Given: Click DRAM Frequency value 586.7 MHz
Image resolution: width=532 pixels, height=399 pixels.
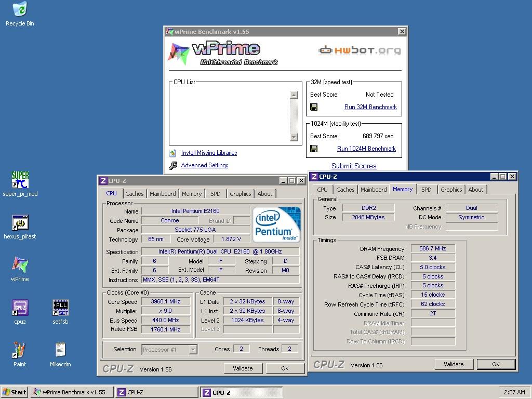Looking at the screenshot, I should 433,248.
